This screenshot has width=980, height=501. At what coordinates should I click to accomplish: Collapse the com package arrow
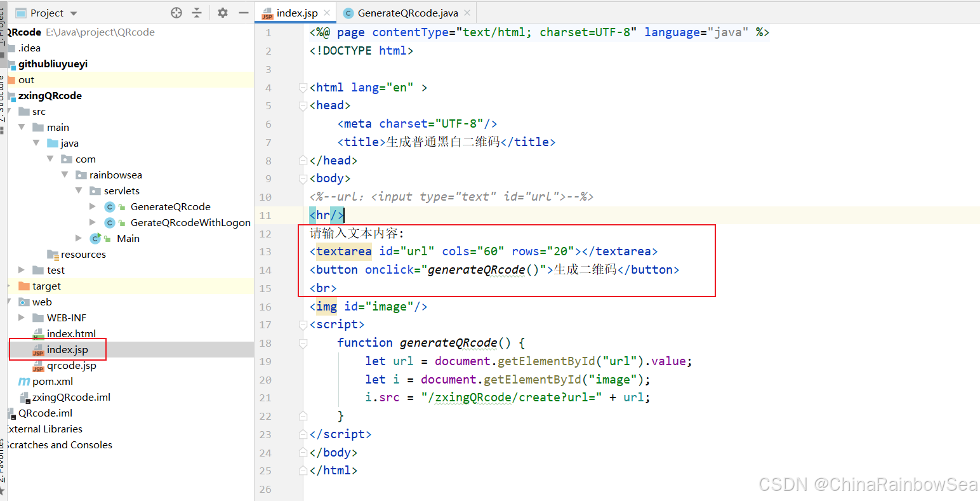pyautogui.click(x=50, y=159)
